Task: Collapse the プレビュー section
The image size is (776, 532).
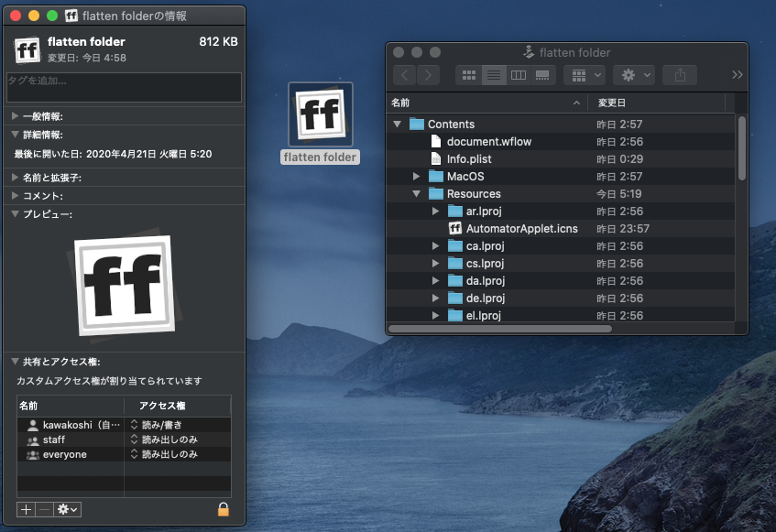Action: click(15, 213)
